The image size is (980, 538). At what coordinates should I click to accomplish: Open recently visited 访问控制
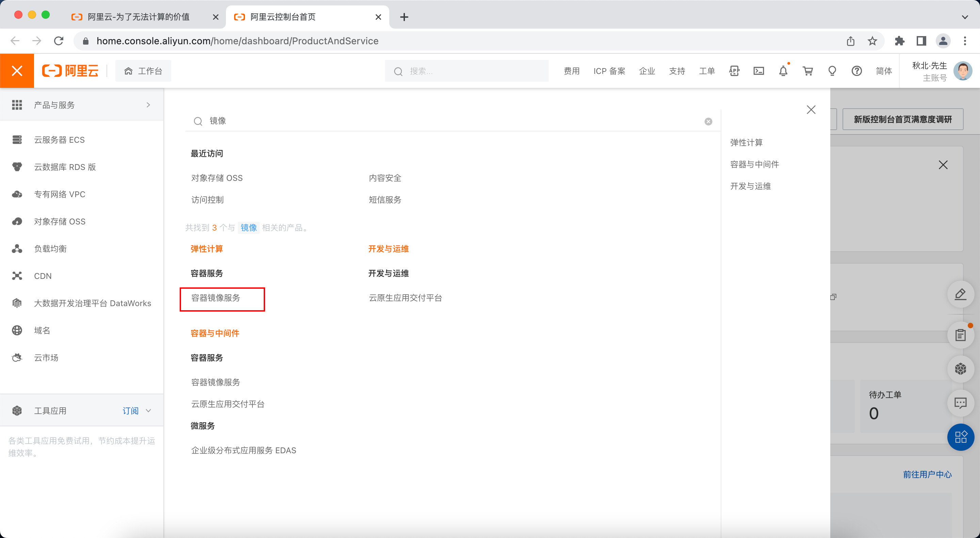click(207, 200)
